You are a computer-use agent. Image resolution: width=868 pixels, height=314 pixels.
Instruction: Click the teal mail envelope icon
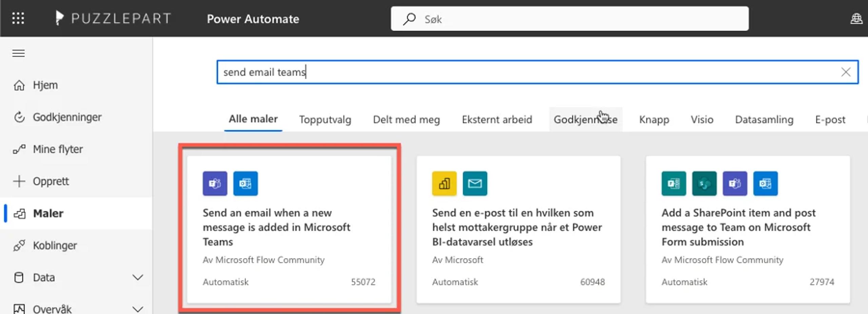pos(475,184)
